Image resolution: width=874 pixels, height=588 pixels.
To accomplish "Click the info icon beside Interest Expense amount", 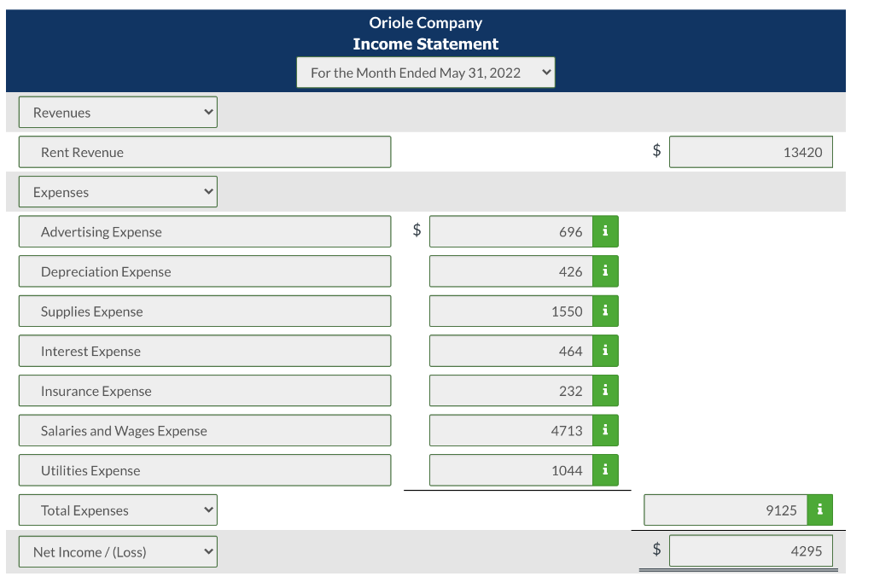I will click(607, 351).
